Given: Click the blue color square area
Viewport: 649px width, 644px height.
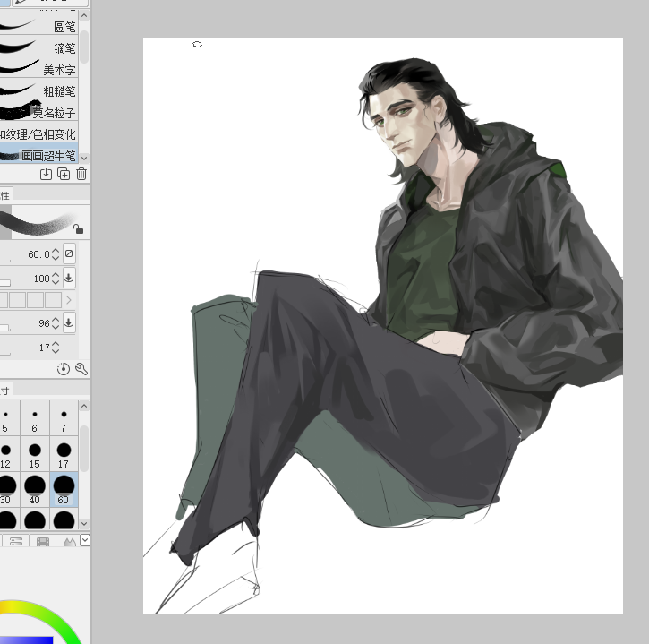Looking at the screenshot, I should (x=27, y=640).
